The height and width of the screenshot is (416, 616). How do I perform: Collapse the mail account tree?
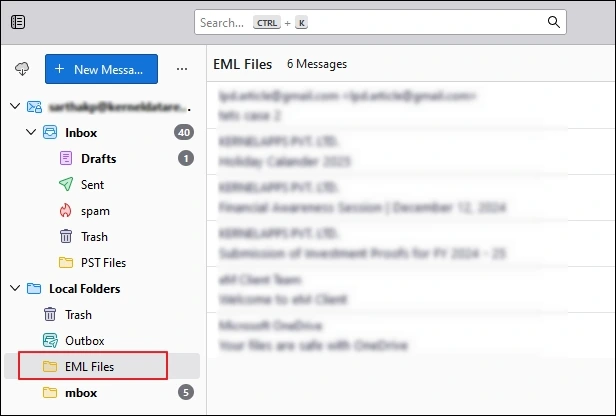point(14,106)
